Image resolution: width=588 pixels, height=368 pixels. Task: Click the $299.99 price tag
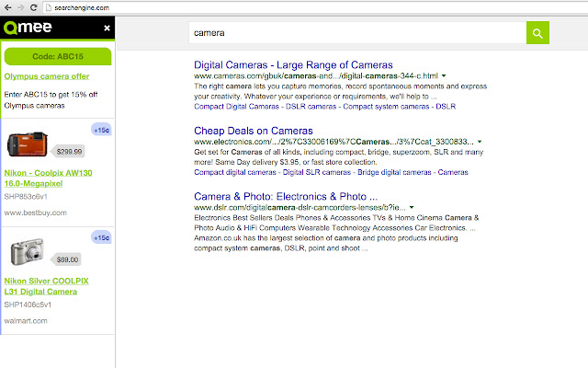pos(69,151)
